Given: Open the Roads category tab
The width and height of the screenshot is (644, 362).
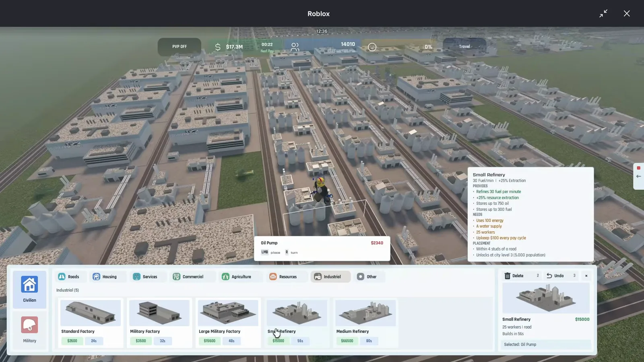Looking at the screenshot, I should point(69,277).
